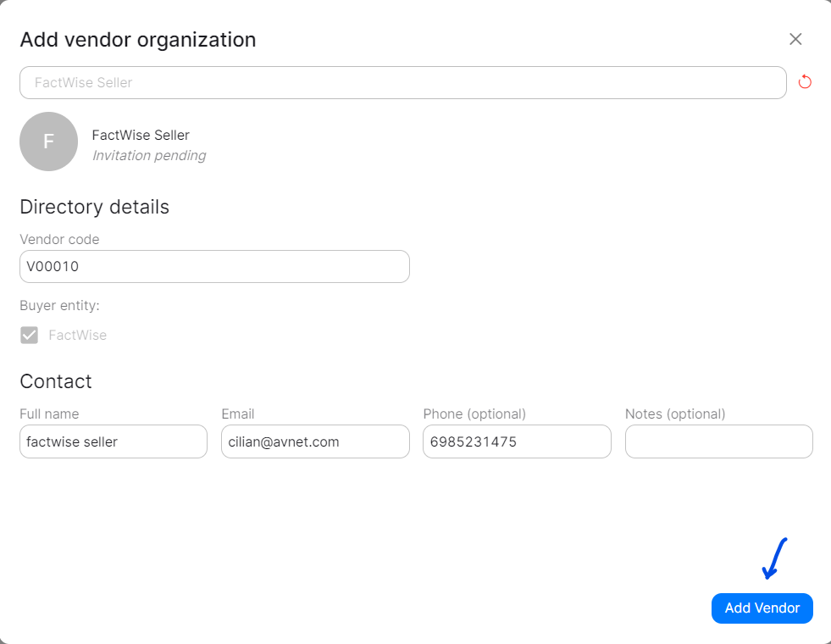The width and height of the screenshot is (831, 644).
Task: Uncheck the FactWise checkbox under Buyer entity
Action: (x=29, y=335)
